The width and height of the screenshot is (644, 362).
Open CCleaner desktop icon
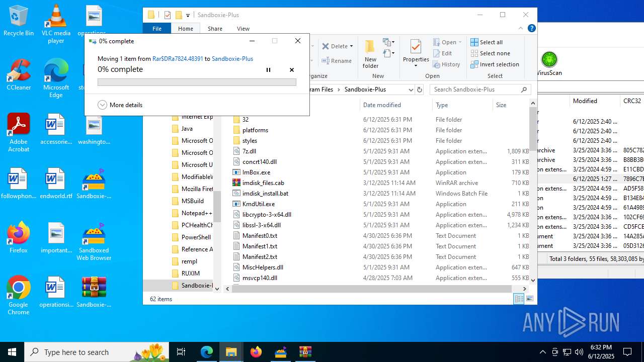pos(19,75)
